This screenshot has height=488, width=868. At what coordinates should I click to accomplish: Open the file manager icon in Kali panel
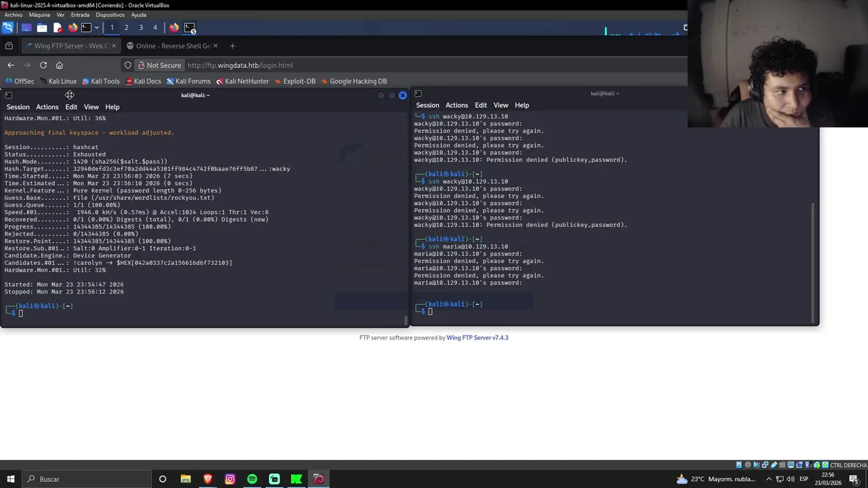click(x=42, y=28)
